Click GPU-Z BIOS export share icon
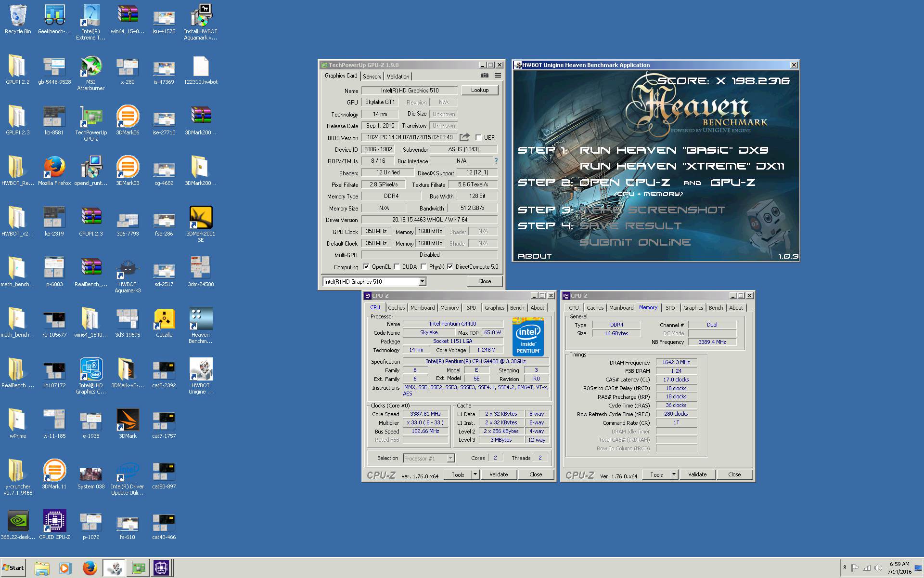 pyautogui.click(x=464, y=137)
